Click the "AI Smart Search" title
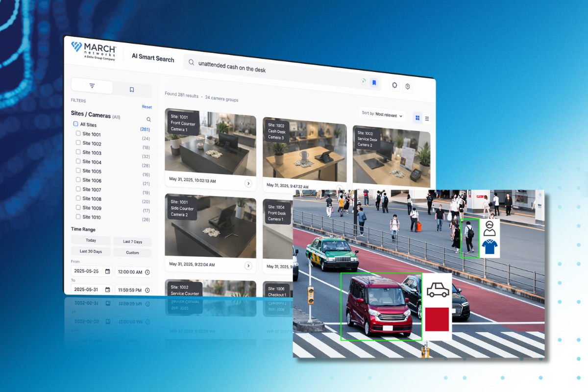This screenshot has width=588, height=392. 153,58
